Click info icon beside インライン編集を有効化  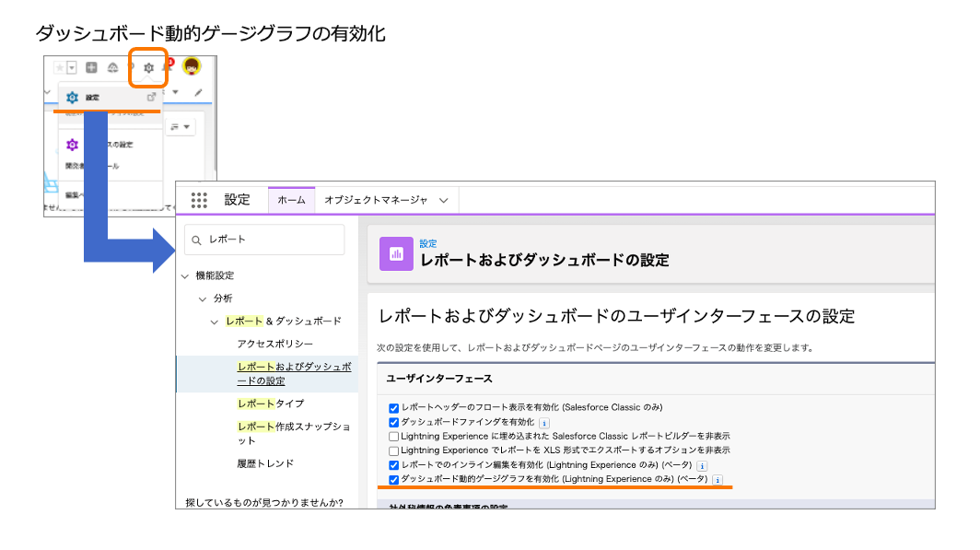pyautogui.click(x=702, y=465)
